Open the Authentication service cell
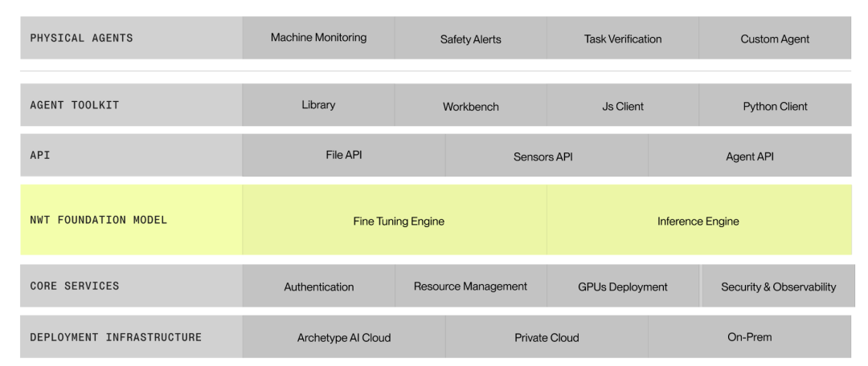Viewport: 868px width, 366px height. [x=319, y=286]
